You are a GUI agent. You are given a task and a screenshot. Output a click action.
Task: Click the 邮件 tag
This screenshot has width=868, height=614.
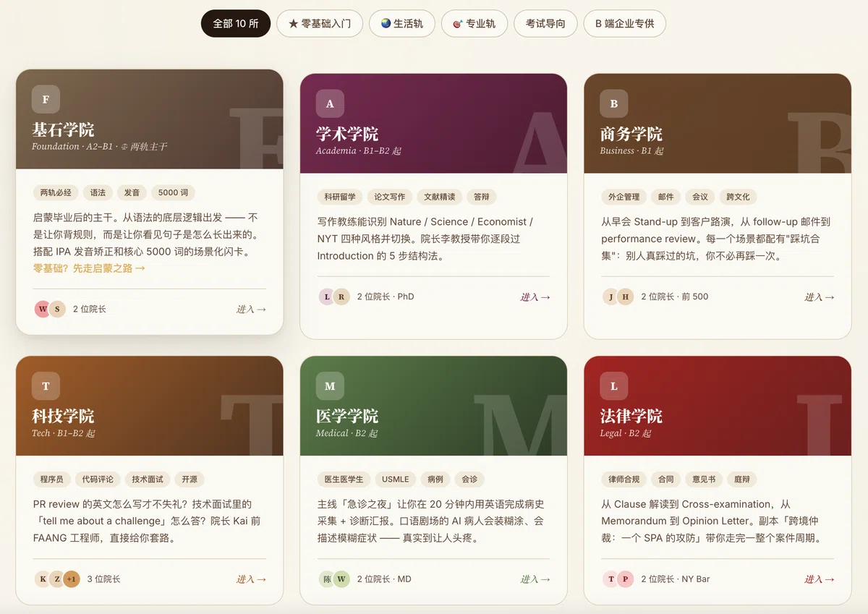pos(666,197)
